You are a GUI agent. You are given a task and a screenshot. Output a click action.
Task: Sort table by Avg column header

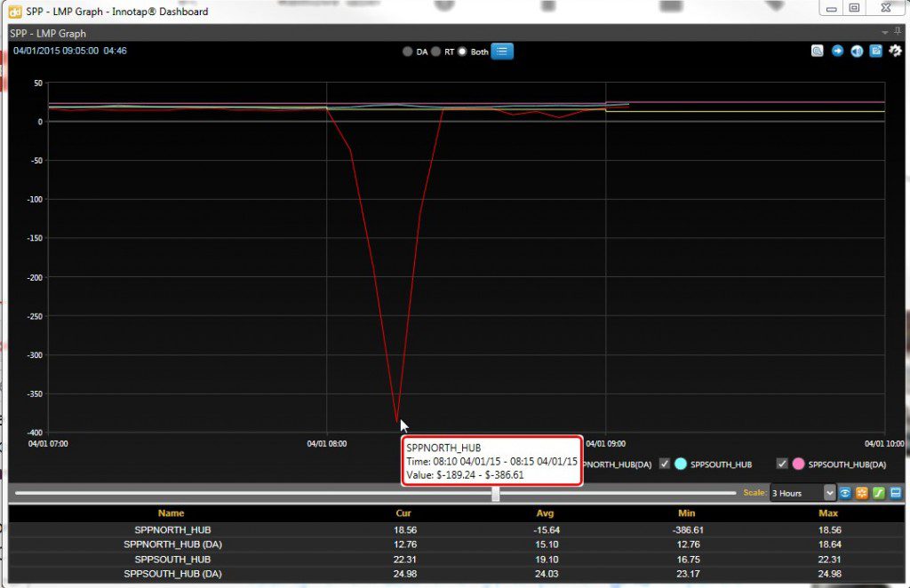click(545, 513)
